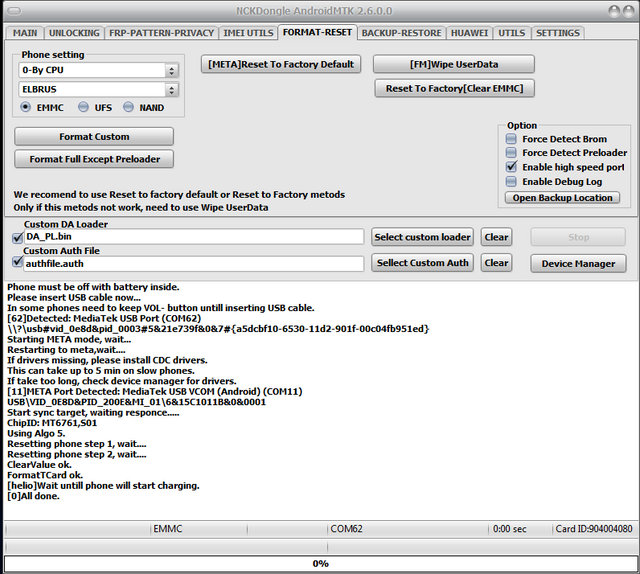Click the DA_PL.bin loader field
This screenshot has width=640, height=574.
click(x=194, y=237)
